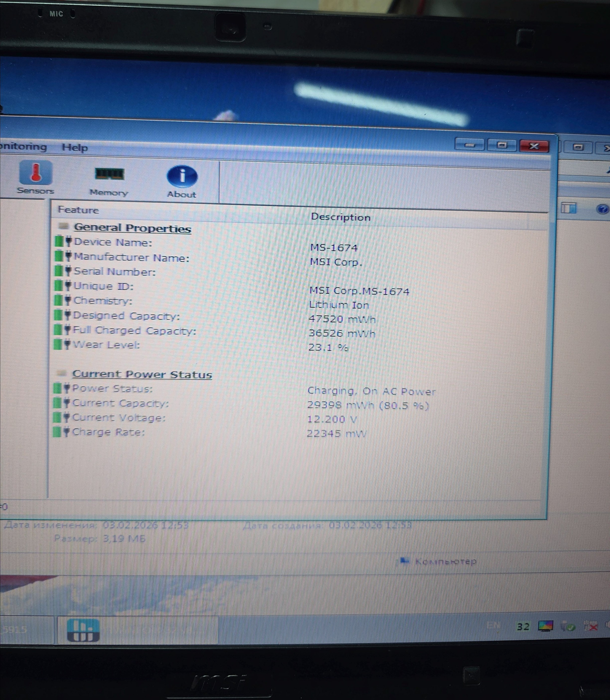The height and width of the screenshot is (700, 610).
Task: Click the "22345 mW" charge rate value
Action: (x=337, y=434)
